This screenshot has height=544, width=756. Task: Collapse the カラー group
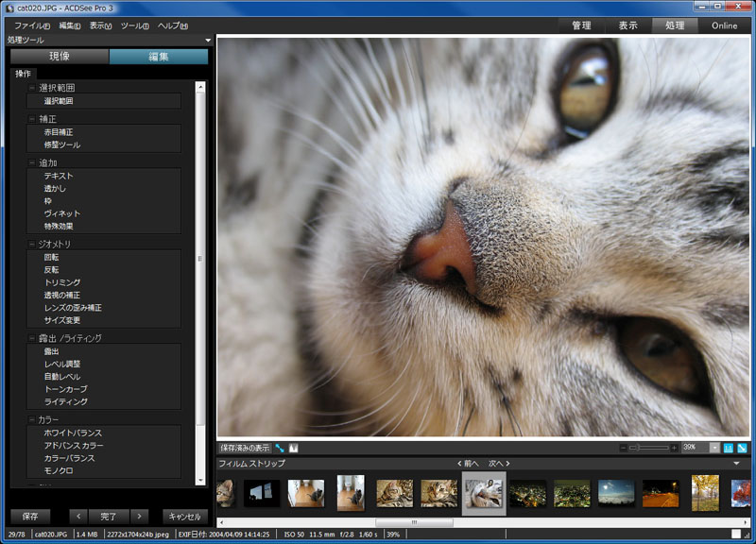click(x=32, y=419)
